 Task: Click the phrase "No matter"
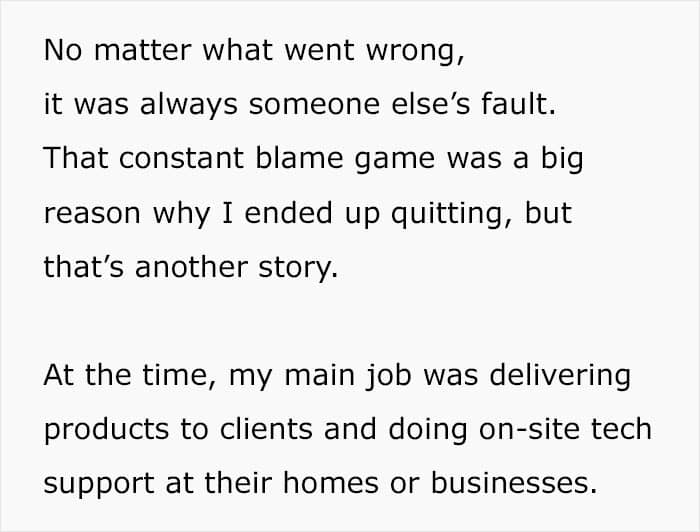pos(118,50)
